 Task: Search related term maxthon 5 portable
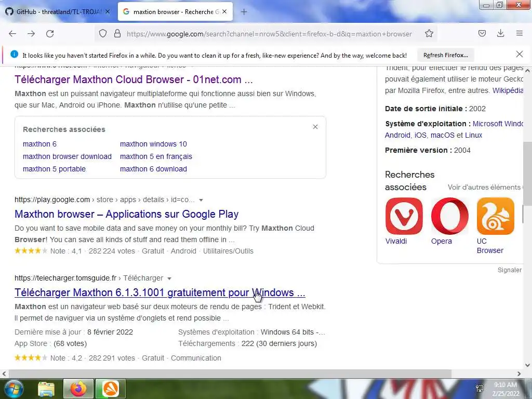[54, 169]
